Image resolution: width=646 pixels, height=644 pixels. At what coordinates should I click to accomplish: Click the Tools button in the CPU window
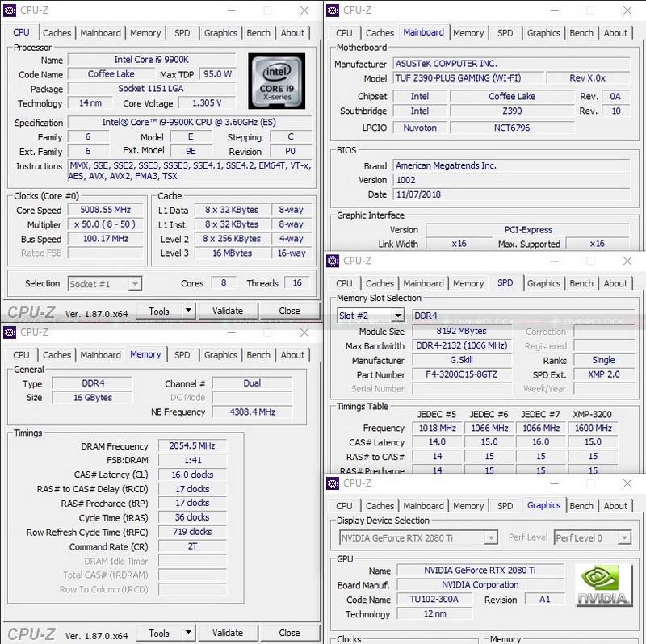coord(159,311)
